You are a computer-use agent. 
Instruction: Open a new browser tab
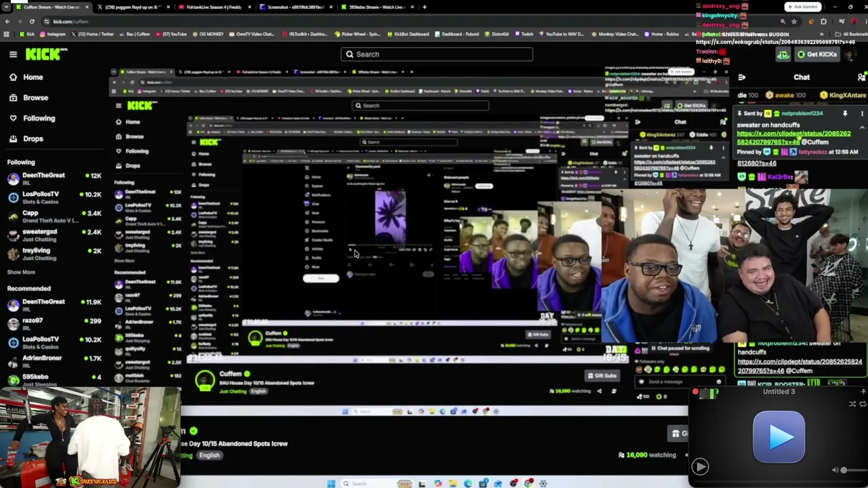click(x=425, y=7)
